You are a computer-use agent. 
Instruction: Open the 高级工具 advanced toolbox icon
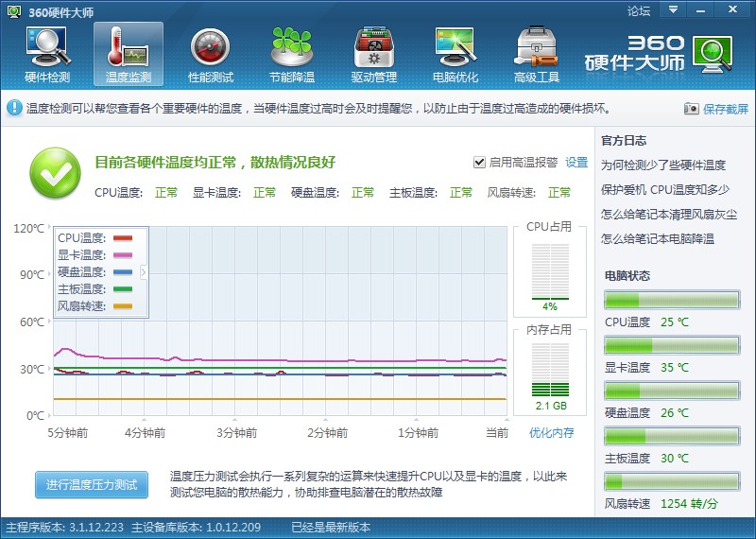tap(536, 54)
